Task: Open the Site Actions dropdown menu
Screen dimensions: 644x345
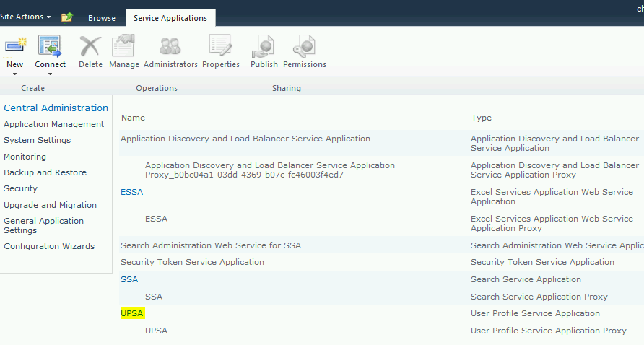Action: point(25,17)
